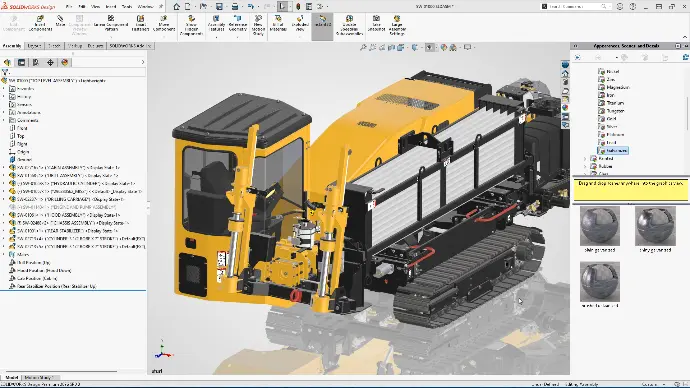The width and height of the screenshot is (690, 388).
Task: Select third galvanized sphere thumbnail
Action: pos(600,282)
